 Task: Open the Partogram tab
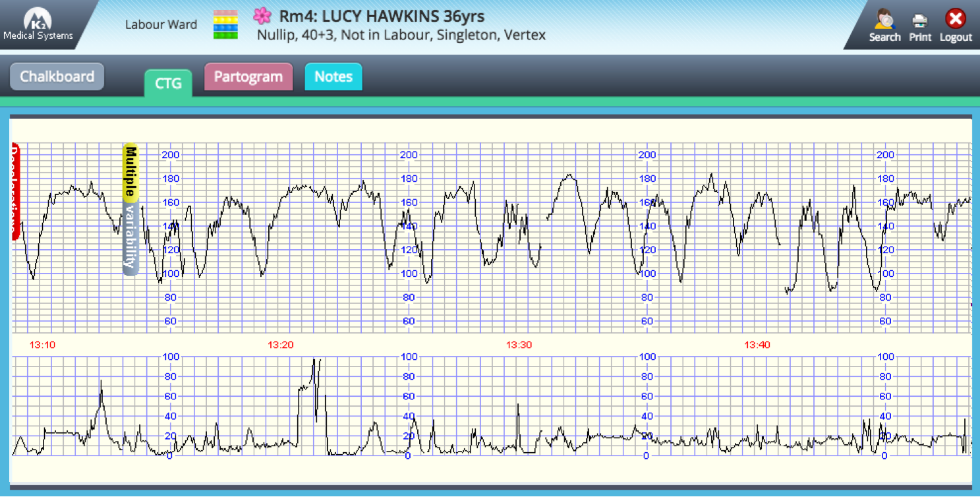tap(248, 76)
